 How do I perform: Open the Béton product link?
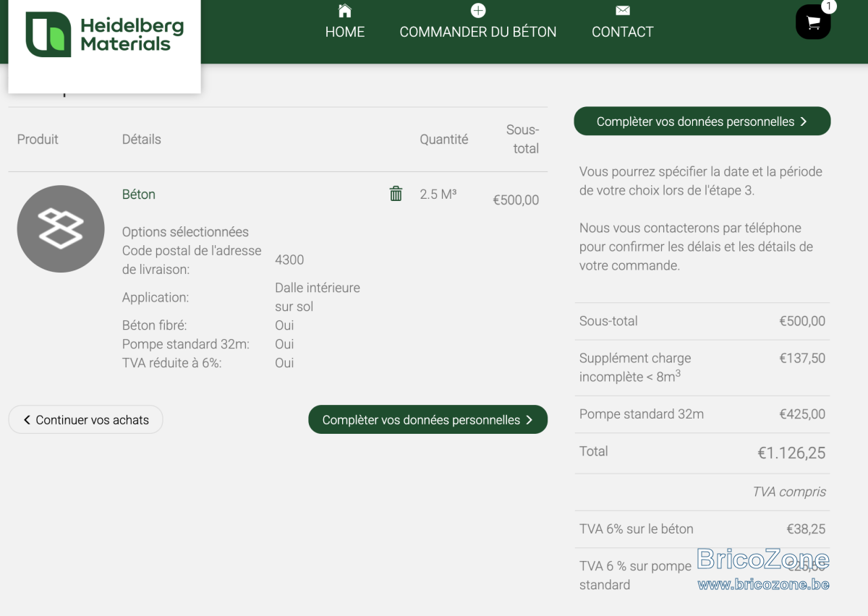139,194
